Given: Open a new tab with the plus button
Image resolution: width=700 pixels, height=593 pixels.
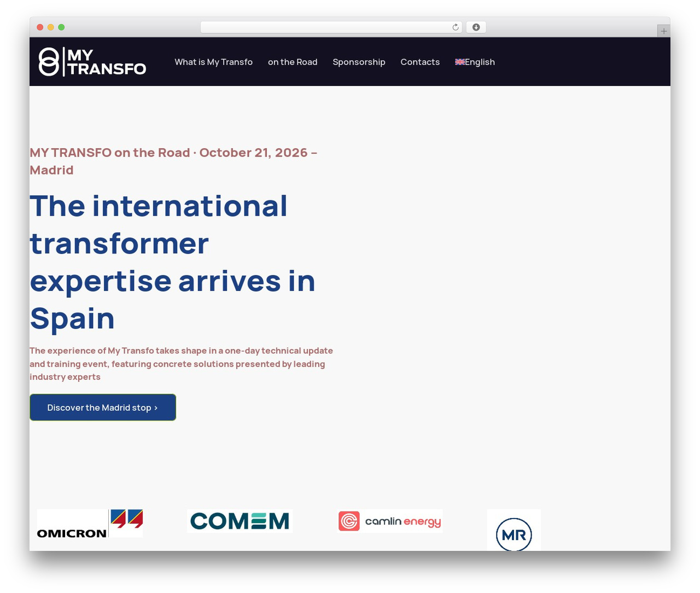Looking at the screenshot, I should tap(663, 31).
